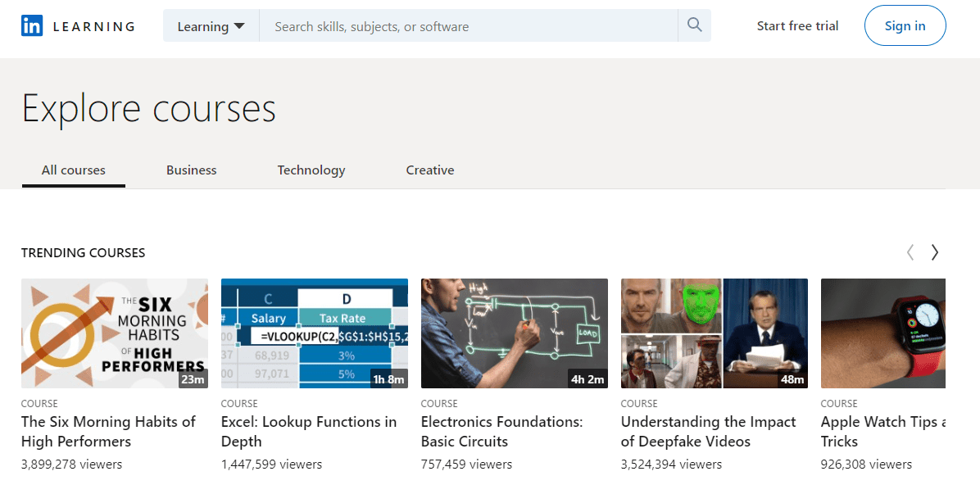Viewport: 980px width, 494px height.
Task: Switch to the Technology tab
Action: (311, 170)
